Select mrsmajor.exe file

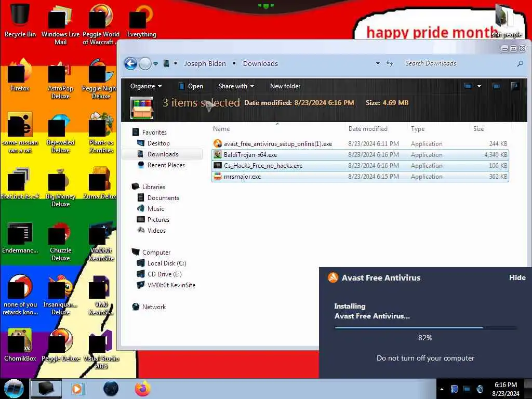pos(361,177)
